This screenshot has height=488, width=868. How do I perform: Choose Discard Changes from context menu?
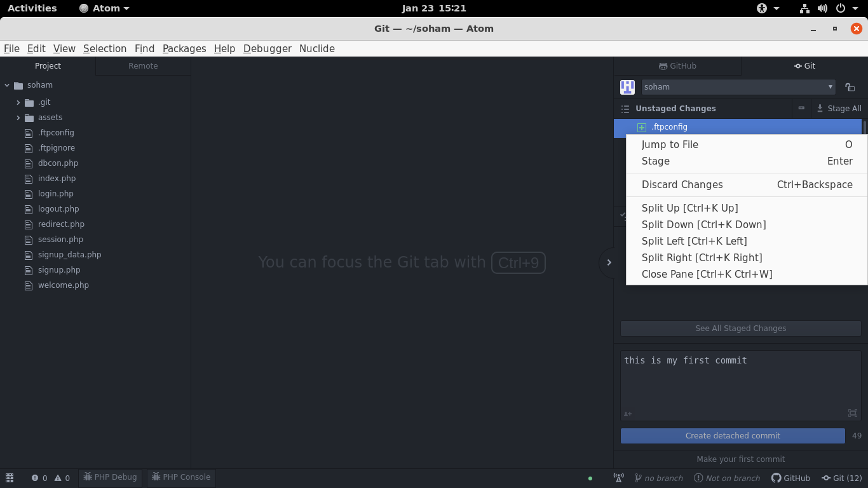747,185
